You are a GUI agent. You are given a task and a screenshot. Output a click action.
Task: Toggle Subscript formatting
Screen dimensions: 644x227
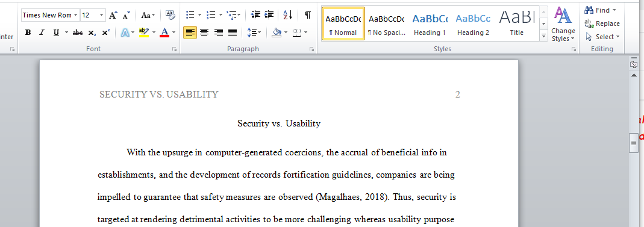(92, 33)
